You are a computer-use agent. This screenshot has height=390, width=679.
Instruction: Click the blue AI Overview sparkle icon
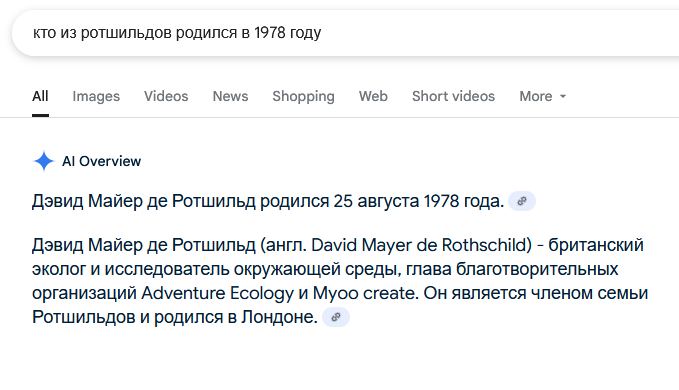click(43, 161)
